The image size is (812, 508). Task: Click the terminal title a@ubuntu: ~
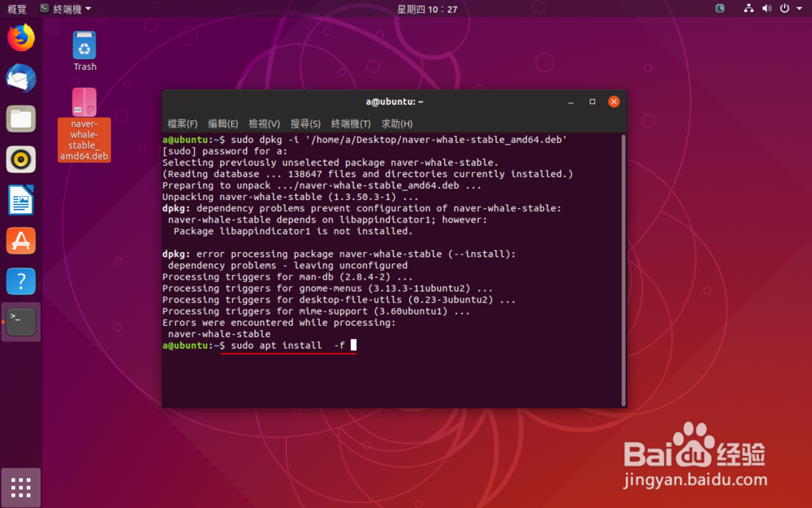(x=395, y=102)
